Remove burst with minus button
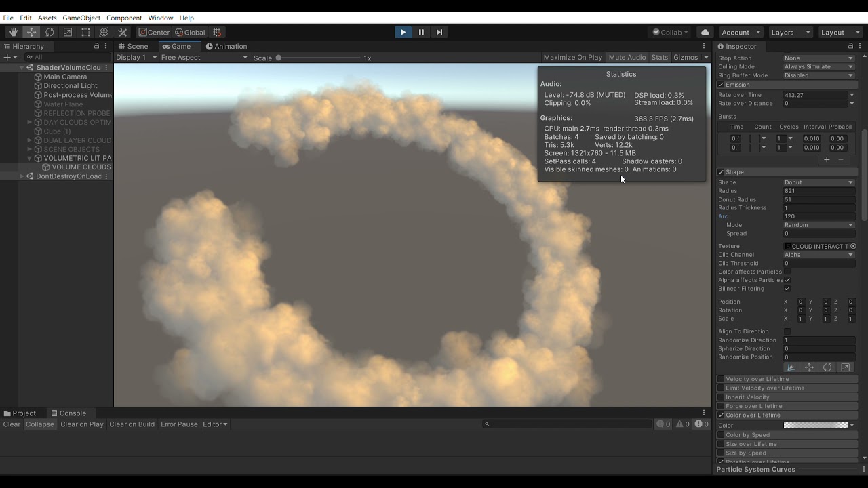 click(841, 160)
